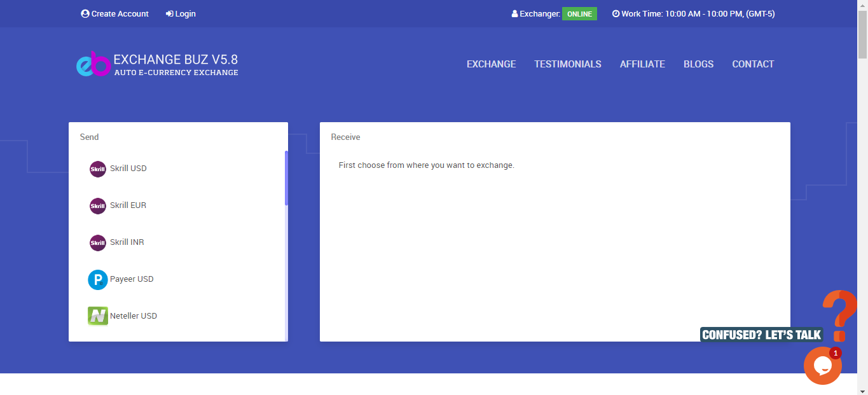Screen dimensions: 868x395
Task: Select the Payeer USD logo icon
Action: (x=98, y=279)
